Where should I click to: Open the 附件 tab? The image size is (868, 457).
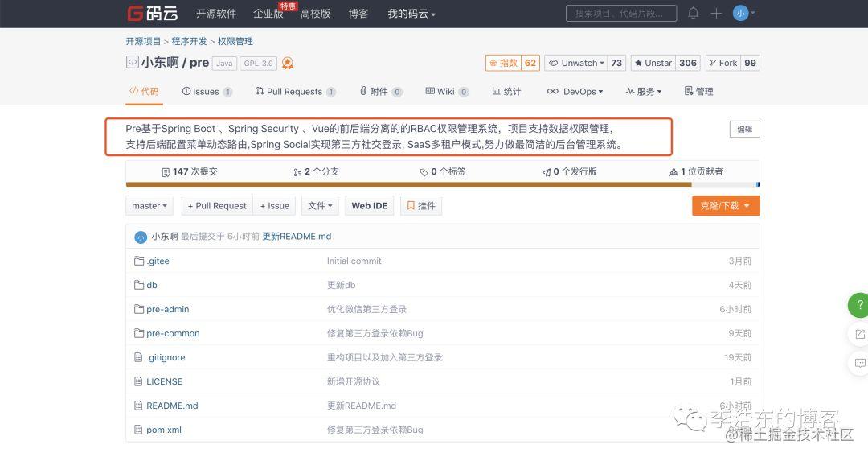(x=381, y=92)
